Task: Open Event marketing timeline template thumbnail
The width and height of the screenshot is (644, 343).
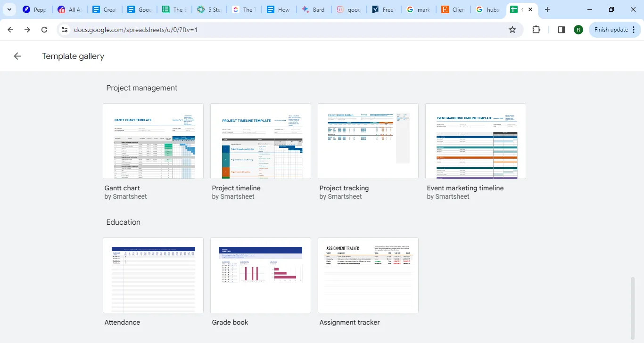Action: (x=476, y=141)
